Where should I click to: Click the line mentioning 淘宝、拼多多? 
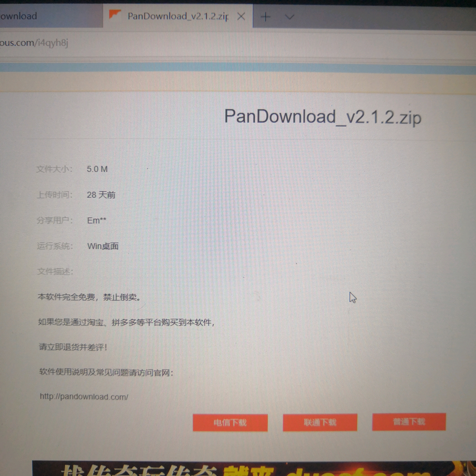(x=126, y=322)
